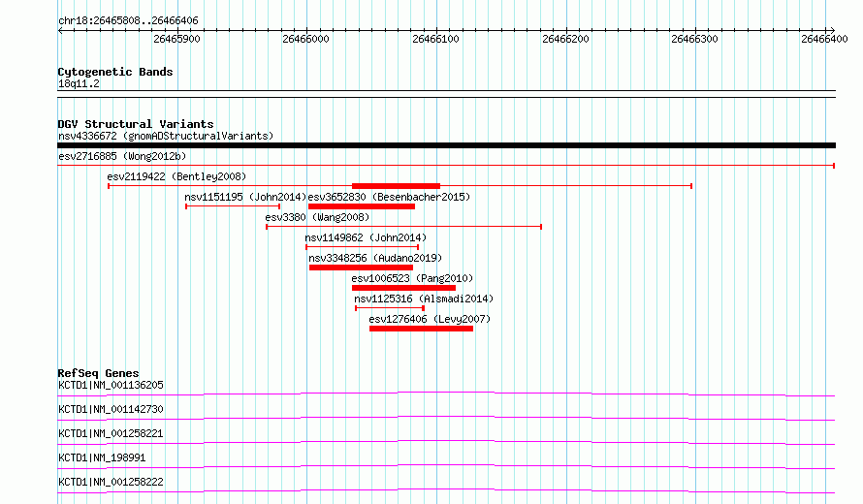Open variant nsv1125316 (Alsmadi2014) label
This screenshot has width=863, height=504.
(424, 299)
